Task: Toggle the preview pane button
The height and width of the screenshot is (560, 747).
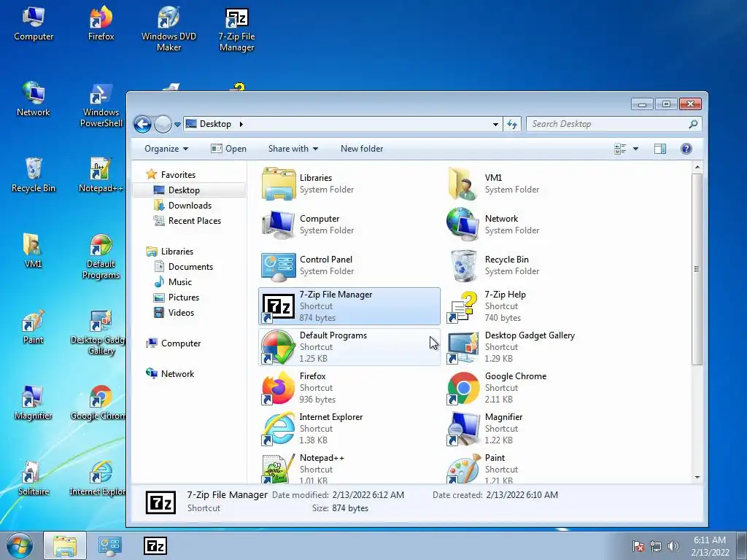Action: pyautogui.click(x=659, y=149)
